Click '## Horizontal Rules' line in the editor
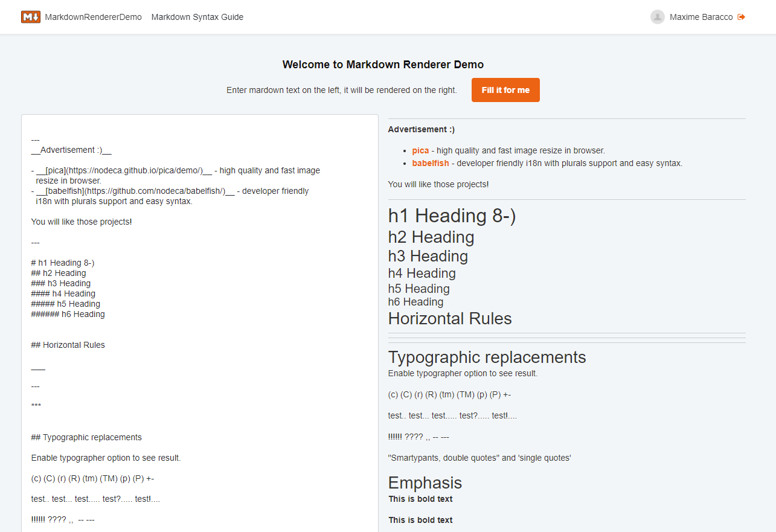The width and height of the screenshot is (776, 532). pyautogui.click(x=68, y=345)
